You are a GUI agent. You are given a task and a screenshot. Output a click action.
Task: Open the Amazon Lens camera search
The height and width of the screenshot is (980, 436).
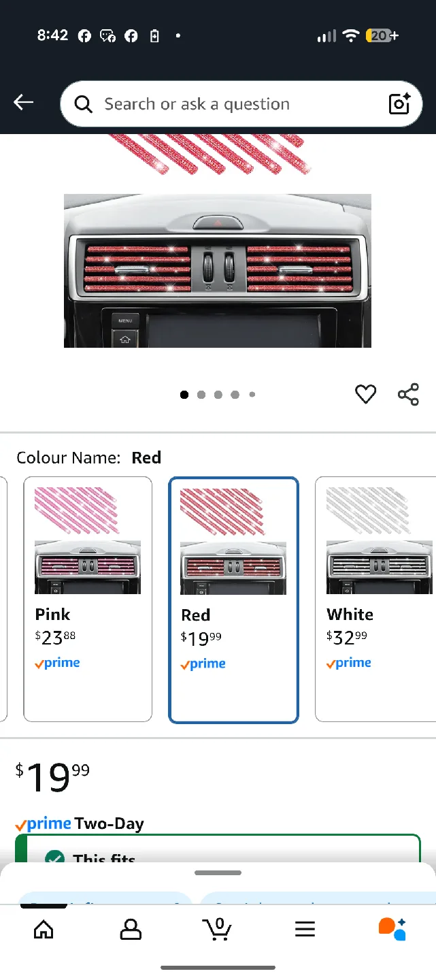pos(400,103)
